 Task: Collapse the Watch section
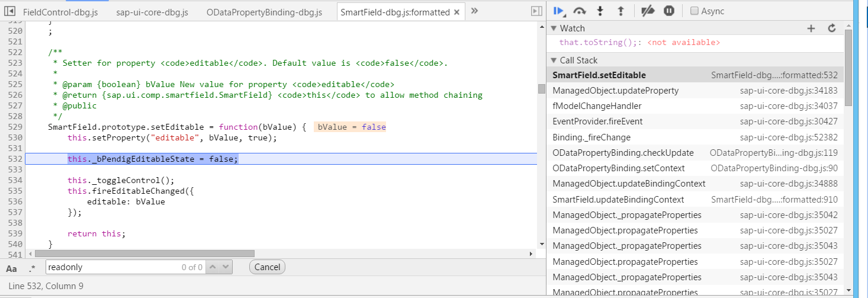coord(554,28)
